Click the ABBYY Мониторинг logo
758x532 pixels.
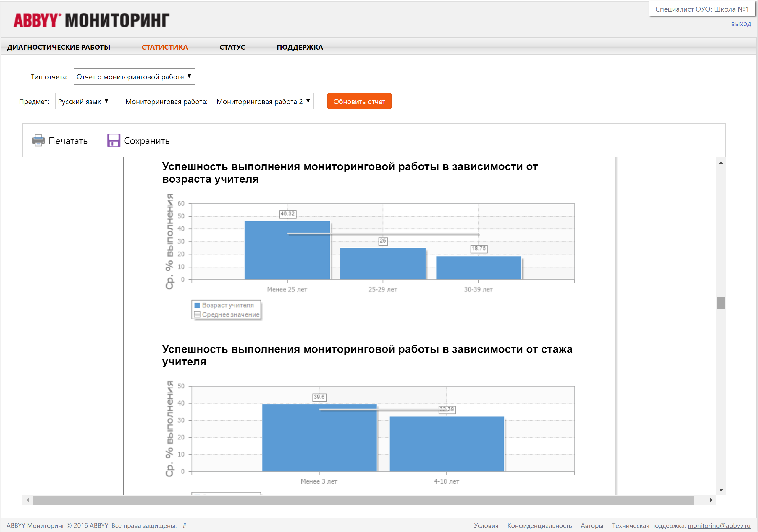(91, 20)
